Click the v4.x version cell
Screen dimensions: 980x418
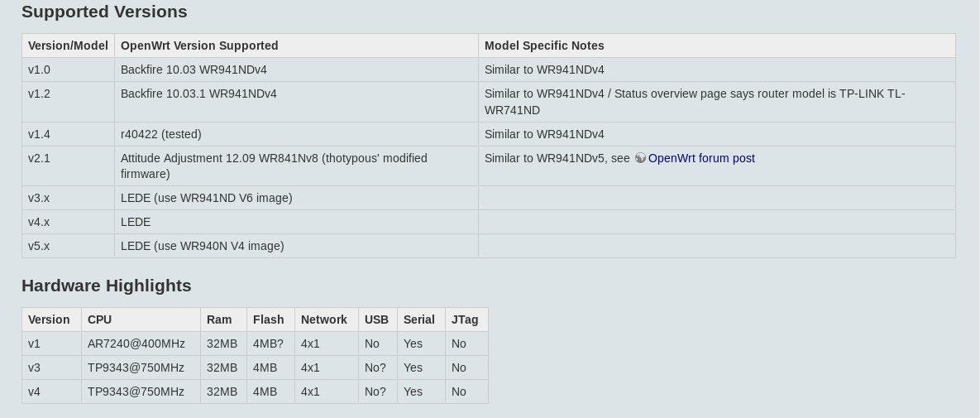tap(68, 222)
